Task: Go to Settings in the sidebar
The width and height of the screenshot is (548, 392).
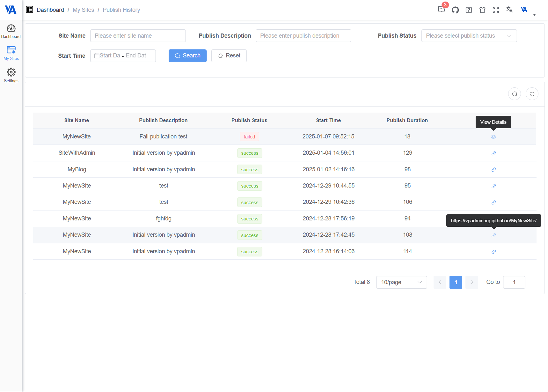Action: coord(11,75)
